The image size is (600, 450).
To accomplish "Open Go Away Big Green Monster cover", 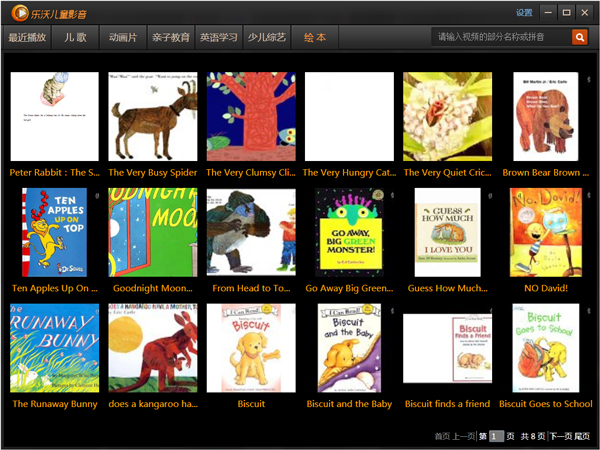I will tap(349, 232).
